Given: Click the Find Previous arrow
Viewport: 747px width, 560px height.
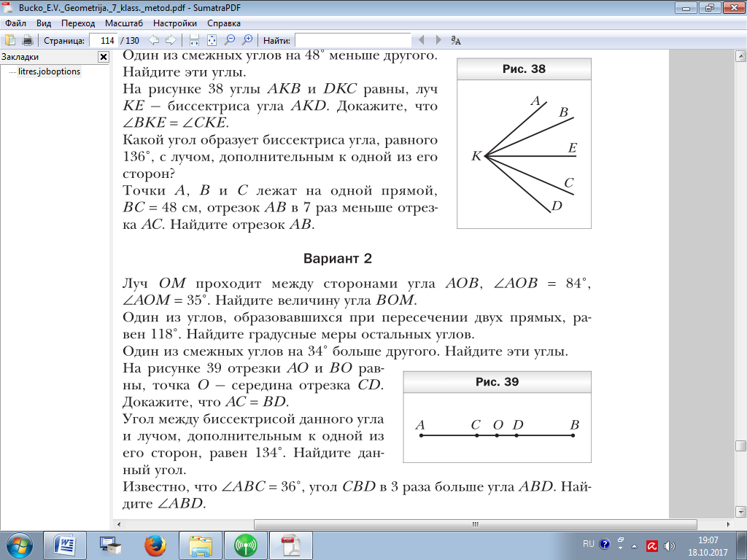Looking at the screenshot, I should [421, 41].
